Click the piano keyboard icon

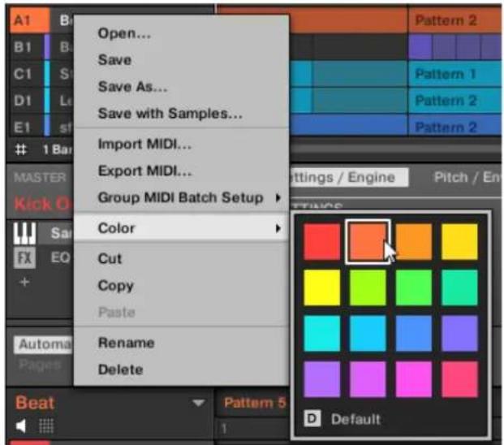(24, 233)
